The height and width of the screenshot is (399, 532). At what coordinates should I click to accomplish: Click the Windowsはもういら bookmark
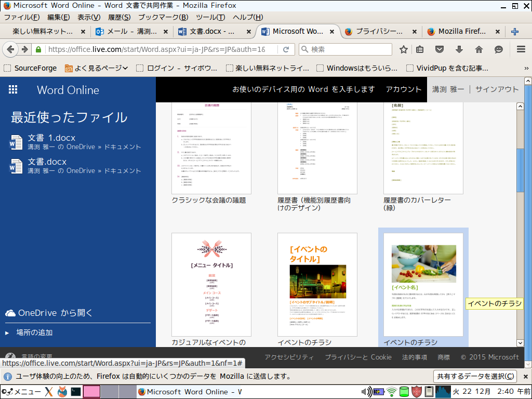(x=356, y=68)
